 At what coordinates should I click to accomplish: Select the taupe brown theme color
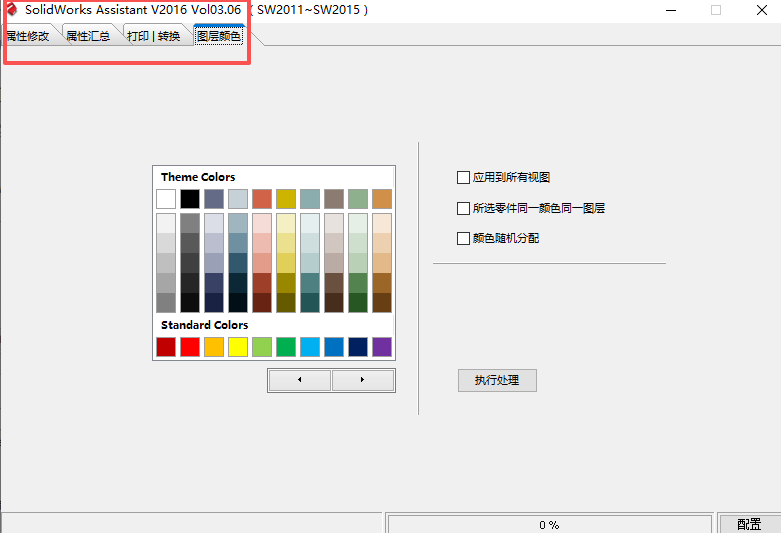(334, 199)
